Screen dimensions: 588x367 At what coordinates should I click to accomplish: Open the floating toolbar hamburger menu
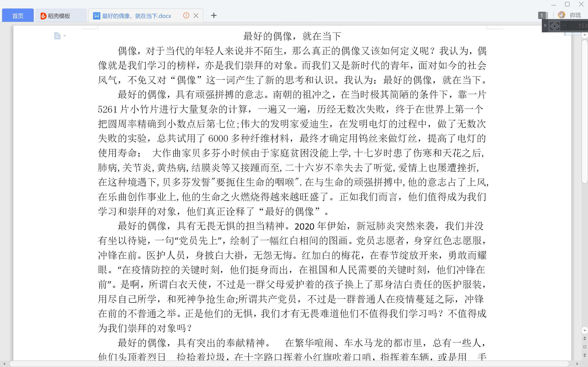pyautogui.click(x=545, y=25)
